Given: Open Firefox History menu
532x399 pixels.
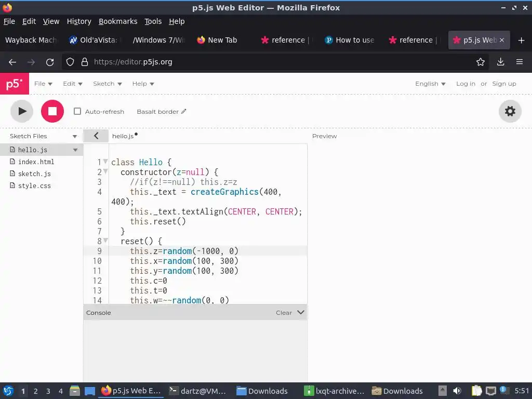Looking at the screenshot, I should tap(79, 21).
